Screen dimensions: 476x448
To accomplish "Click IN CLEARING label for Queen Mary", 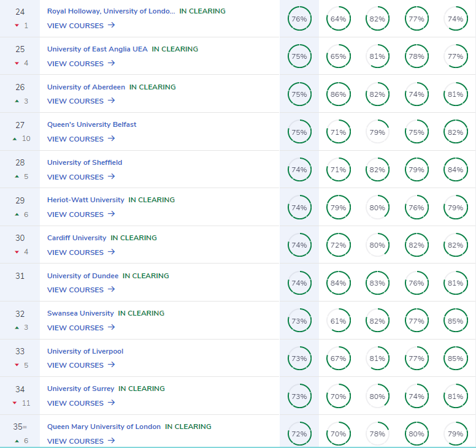I will click(x=188, y=427).
